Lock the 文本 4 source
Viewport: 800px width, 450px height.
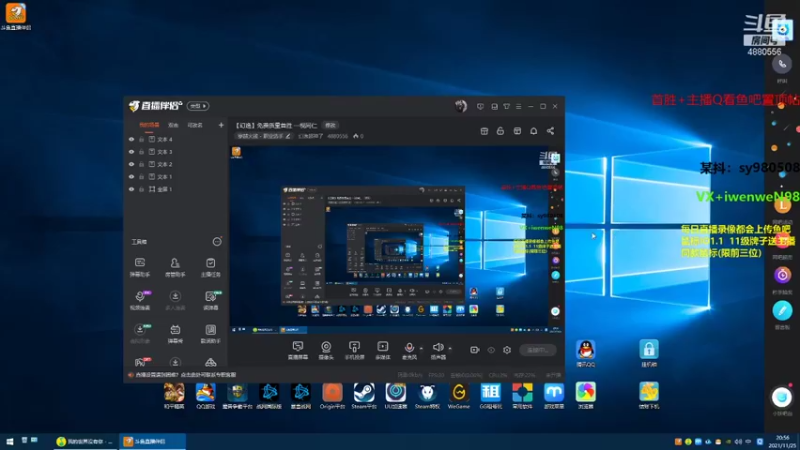coord(141,139)
